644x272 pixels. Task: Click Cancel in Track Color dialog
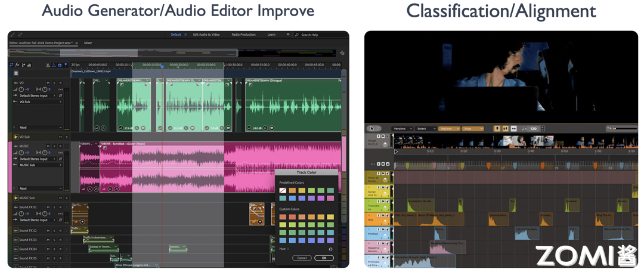pos(302,258)
